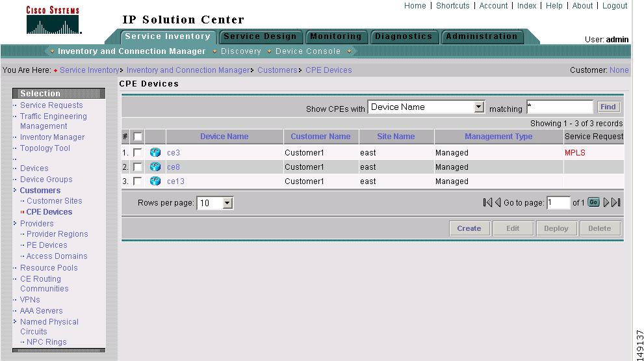Screen dimensions: 644x361
Task: Switch to the Service Inventory tab
Action: (168, 36)
